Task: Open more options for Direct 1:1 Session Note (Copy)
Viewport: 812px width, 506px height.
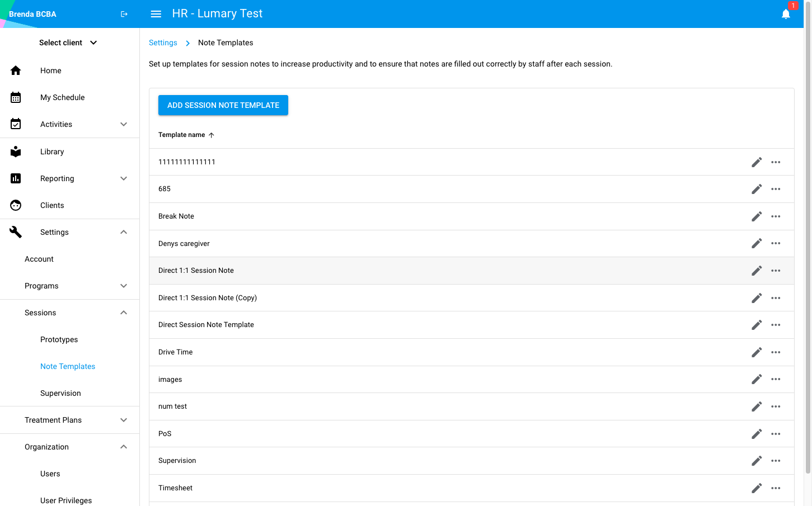Action: click(x=776, y=298)
